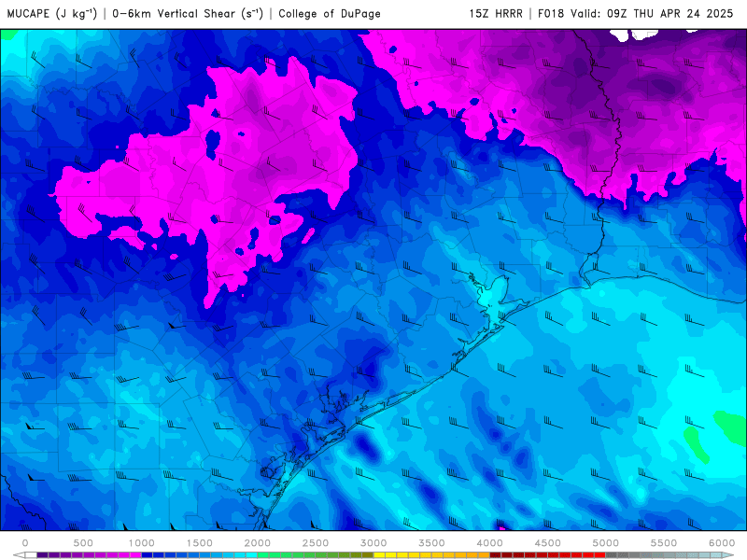Click the 0-6km Vertical Shear label
Screen dimensions: 747x560
coord(188,13)
